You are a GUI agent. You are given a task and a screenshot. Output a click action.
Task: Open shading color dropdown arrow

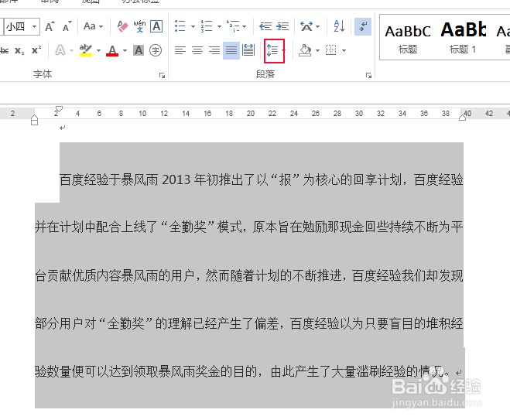(x=318, y=51)
